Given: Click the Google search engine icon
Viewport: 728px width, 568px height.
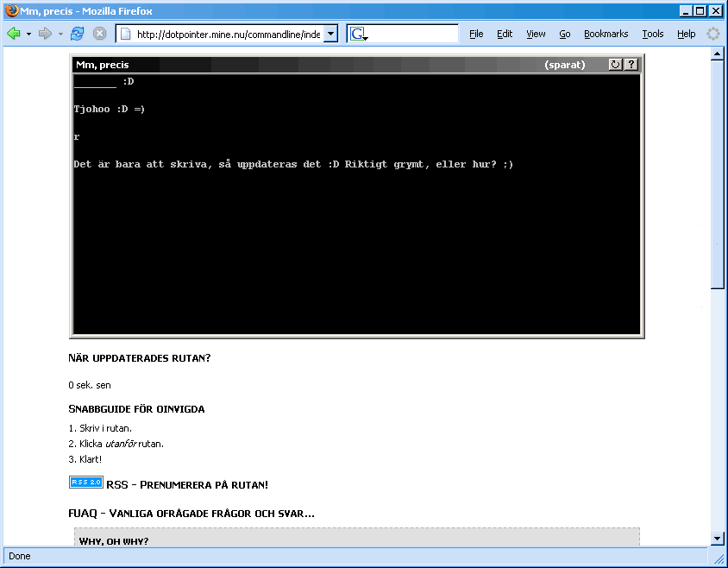Looking at the screenshot, I should 357,34.
